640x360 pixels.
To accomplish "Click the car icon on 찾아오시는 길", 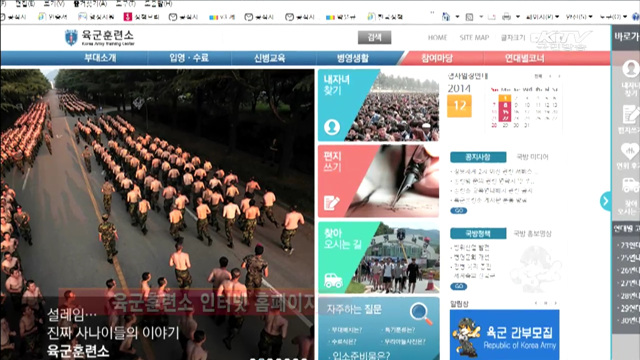I will coord(333,280).
